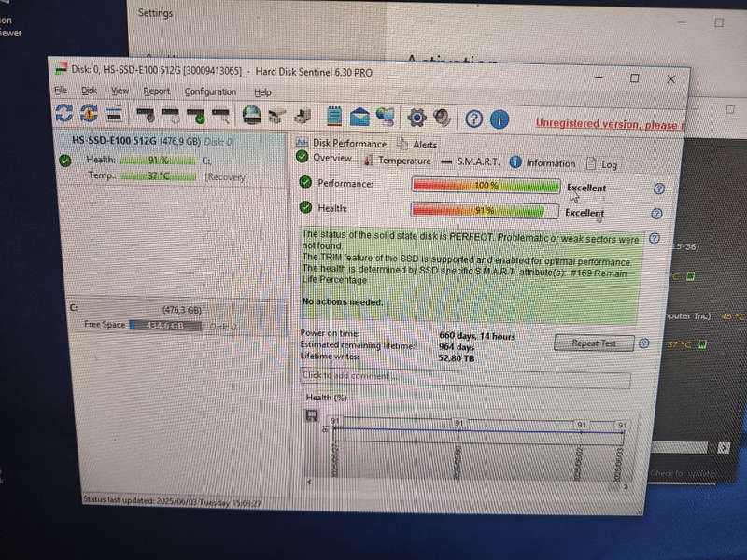Click the 'No actions needed.' text

[x=342, y=301]
